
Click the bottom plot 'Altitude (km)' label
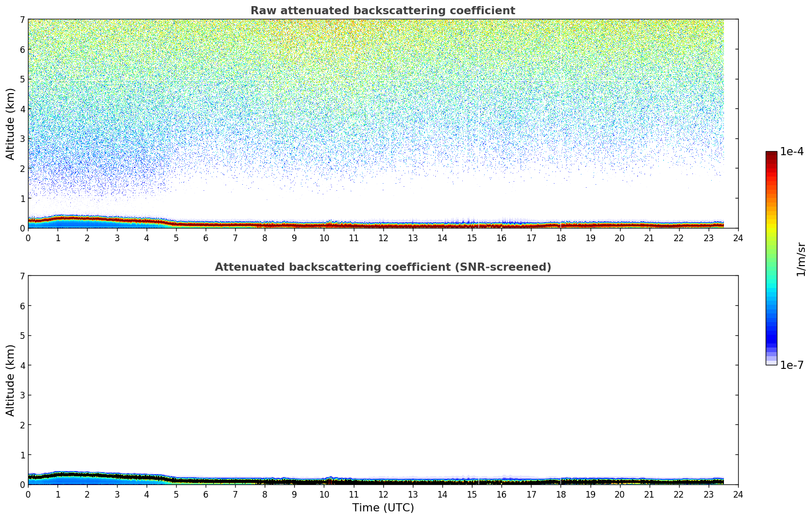coord(11,380)
